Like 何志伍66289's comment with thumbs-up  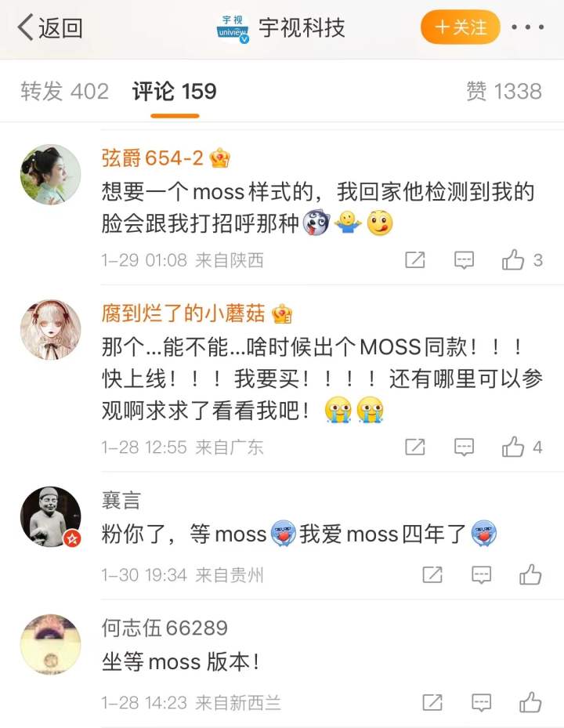point(530,702)
